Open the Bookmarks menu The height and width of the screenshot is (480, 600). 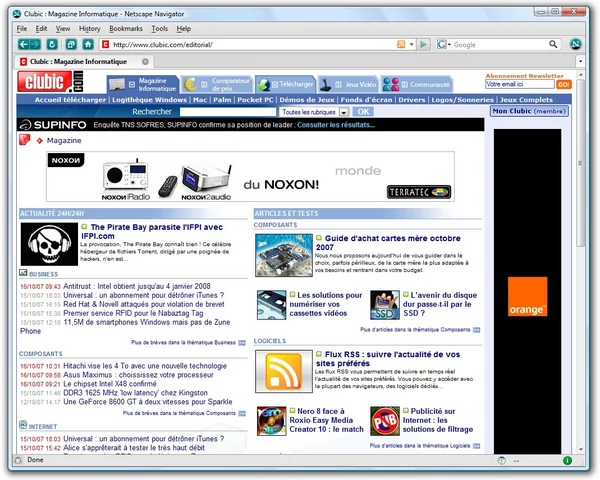click(126, 29)
